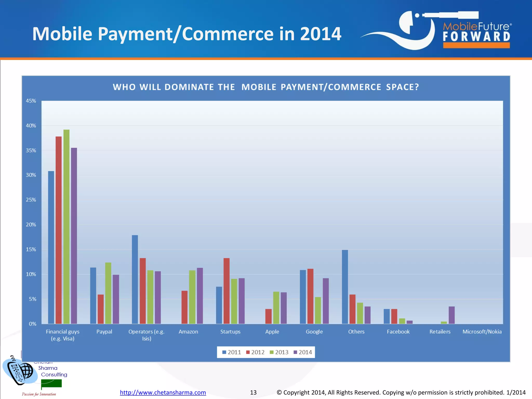Select the 'Startups' axis label
The height and width of the screenshot is (399, 532).
pyautogui.click(x=230, y=332)
